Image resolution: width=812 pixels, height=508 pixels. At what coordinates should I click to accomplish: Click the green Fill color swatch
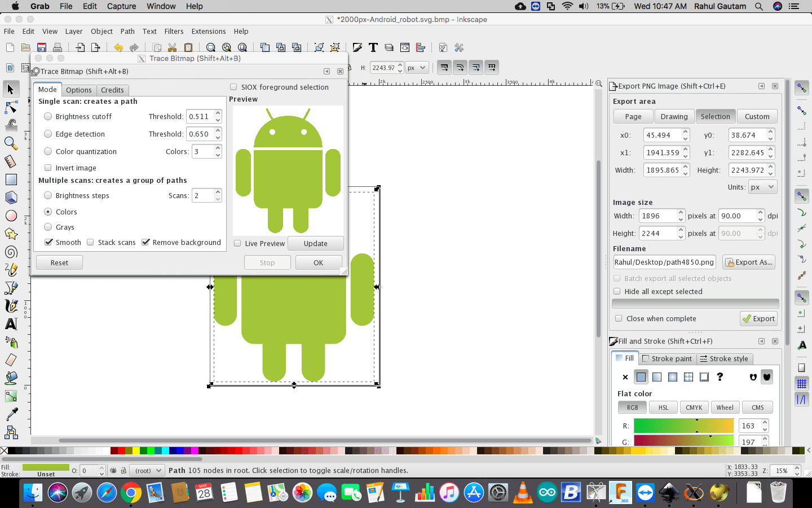pyautogui.click(x=46, y=467)
